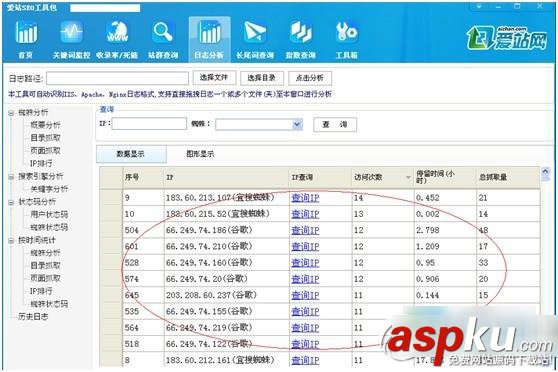Image resolution: width=558 pixels, height=372 pixels.
Task: Focus the 日志路径 path input field
Action: (x=117, y=78)
